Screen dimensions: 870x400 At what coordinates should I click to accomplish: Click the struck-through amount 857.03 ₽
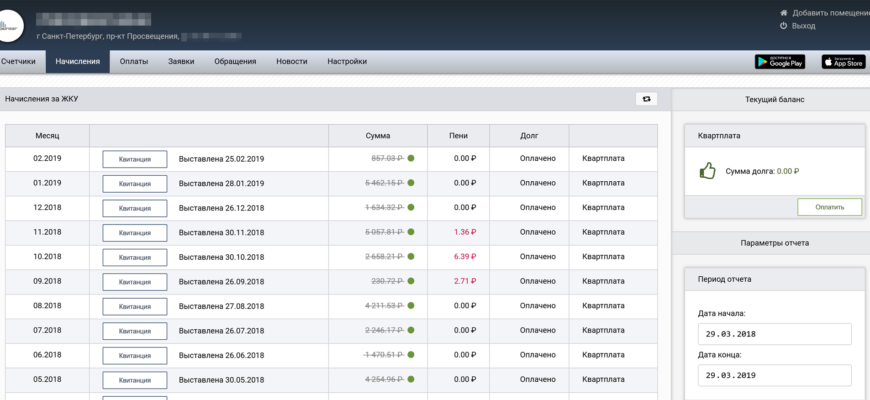[387, 158]
